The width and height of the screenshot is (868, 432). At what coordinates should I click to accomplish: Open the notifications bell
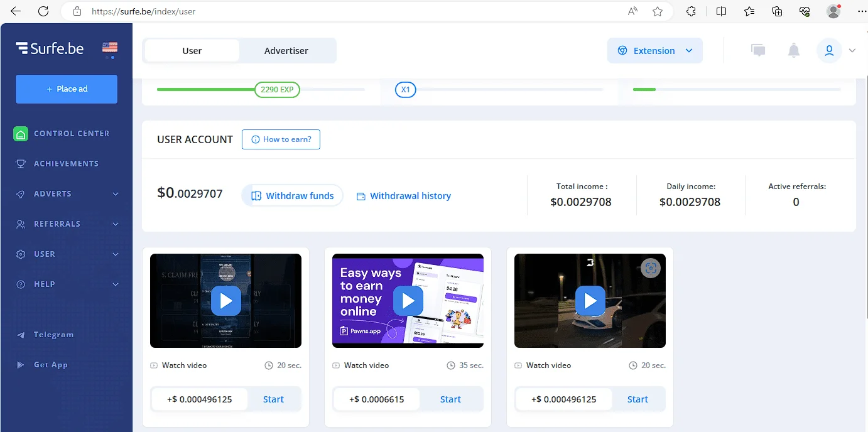(794, 51)
